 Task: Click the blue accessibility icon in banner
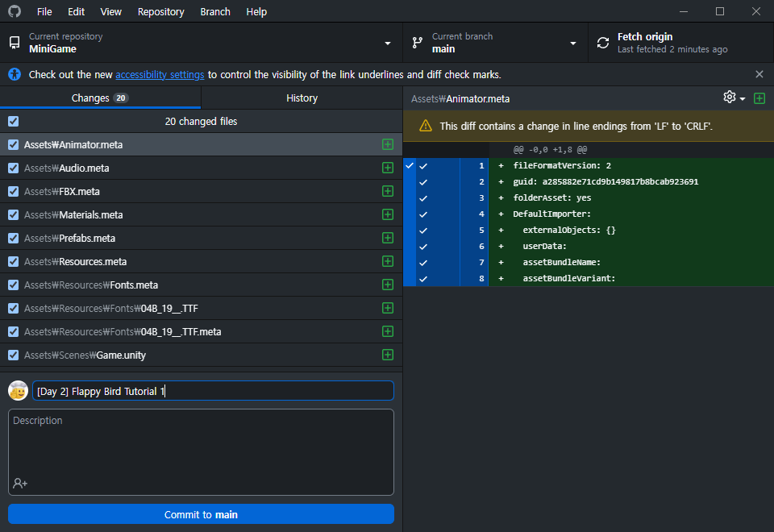point(15,74)
